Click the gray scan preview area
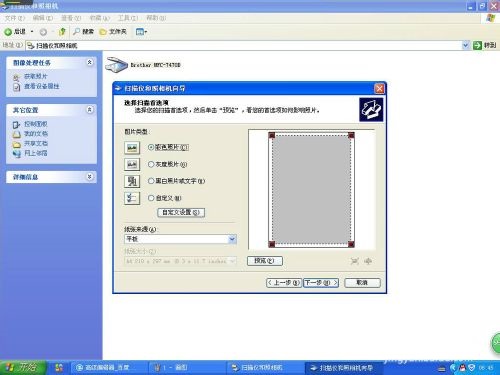 [x=311, y=190]
